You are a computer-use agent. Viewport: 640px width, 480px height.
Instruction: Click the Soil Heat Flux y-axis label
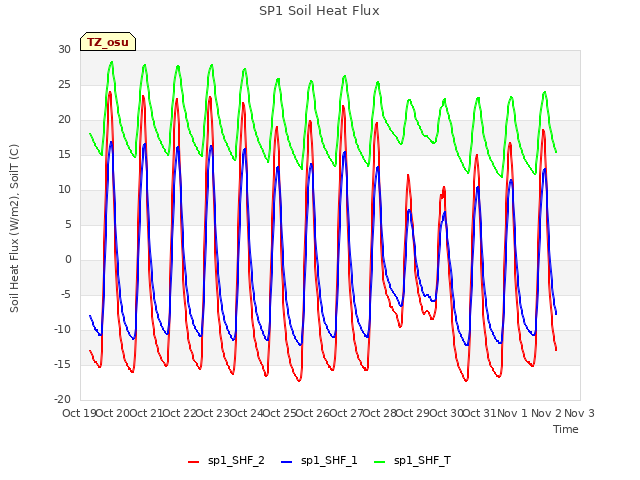14,228
